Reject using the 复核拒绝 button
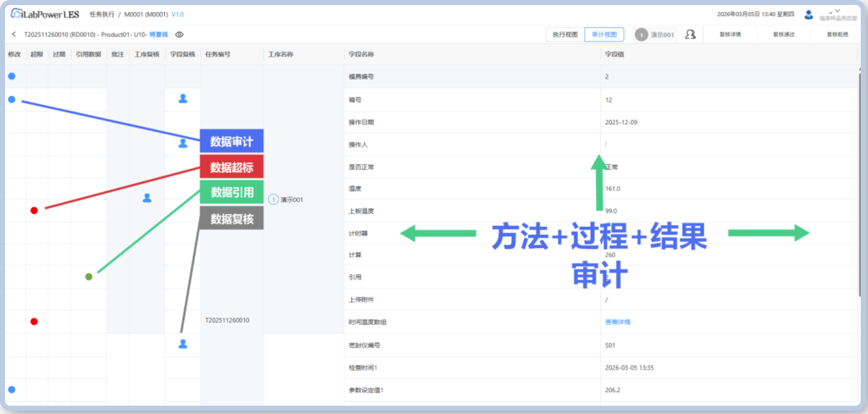This screenshot has height=414, width=868. click(x=837, y=34)
